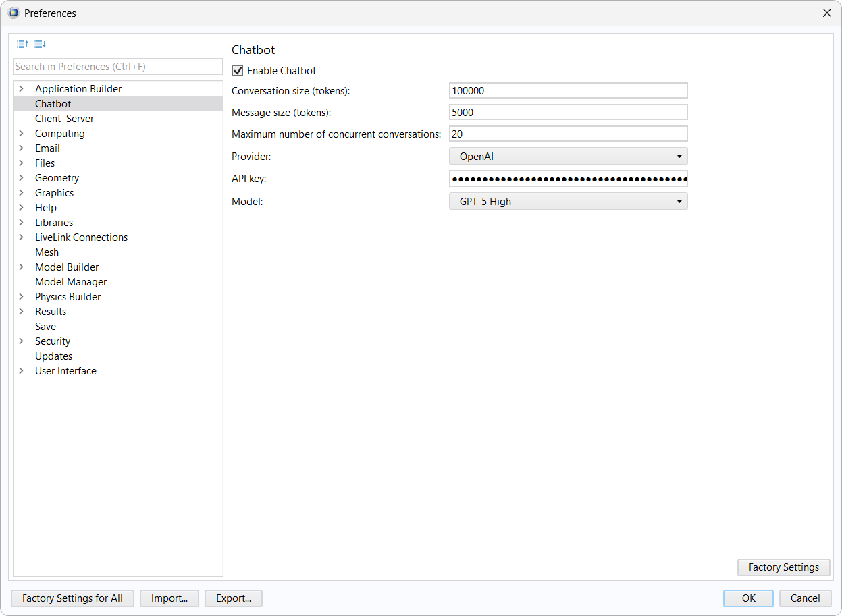This screenshot has height=616, width=842.
Task: Click the API key password field
Action: (x=568, y=179)
